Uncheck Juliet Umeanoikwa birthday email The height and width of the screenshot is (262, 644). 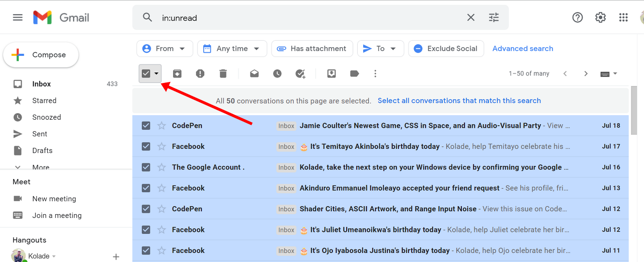(146, 230)
